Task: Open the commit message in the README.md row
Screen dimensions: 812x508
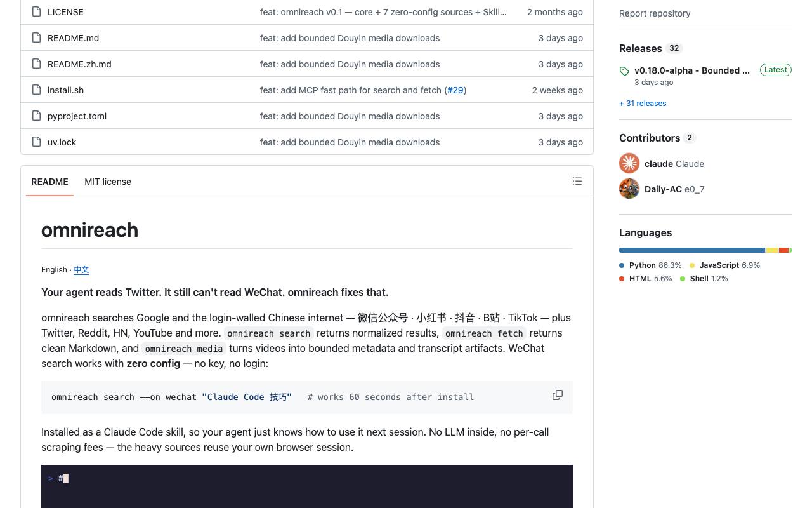Action: (350, 38)
